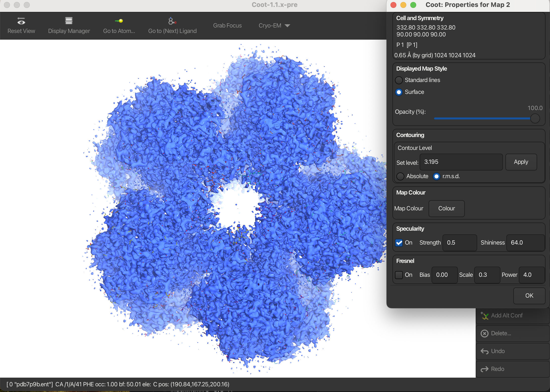Click the Go to Next Ligand icon
Image resolution: width=550 pixels, height=392 pixels.
click(172, 21)
